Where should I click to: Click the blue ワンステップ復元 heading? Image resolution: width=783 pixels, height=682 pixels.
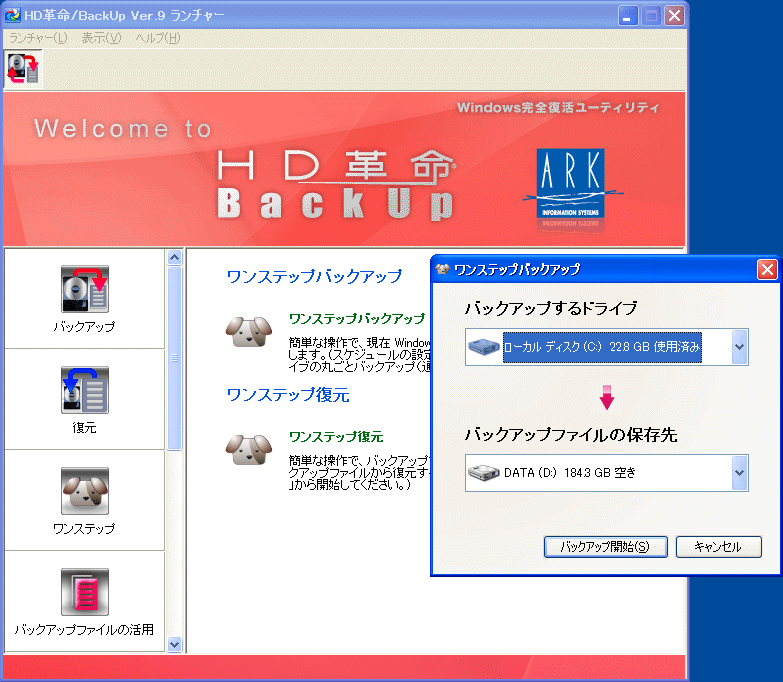[288, 394]
